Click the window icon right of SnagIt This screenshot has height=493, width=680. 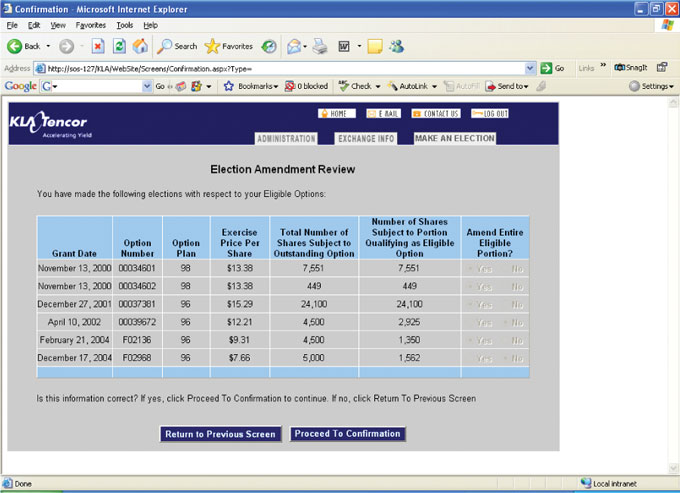tap(662, 68)
